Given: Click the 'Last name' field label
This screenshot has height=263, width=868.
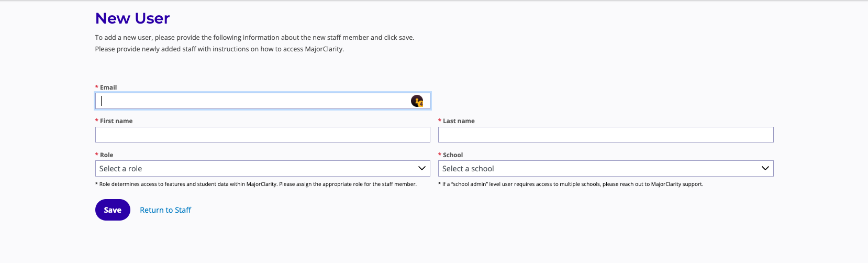Looking at the screenshot, I should point(459,121).
